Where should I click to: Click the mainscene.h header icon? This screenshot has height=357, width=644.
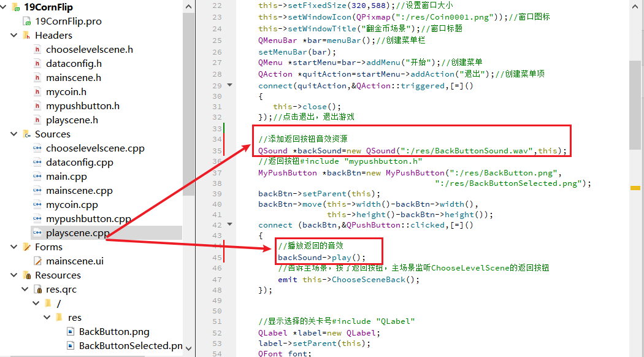(37, 78)
